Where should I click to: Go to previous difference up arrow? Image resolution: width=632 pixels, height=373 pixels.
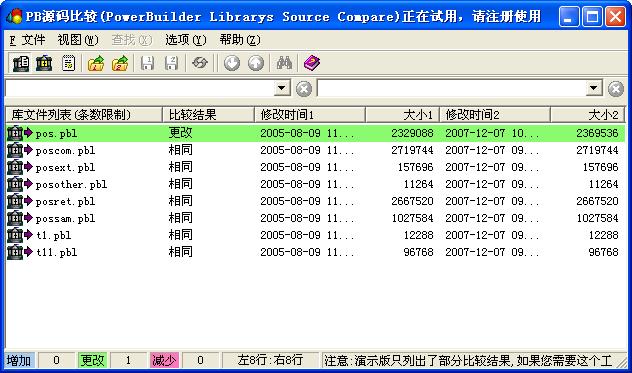pyautogui.click(x=256, y=63)
